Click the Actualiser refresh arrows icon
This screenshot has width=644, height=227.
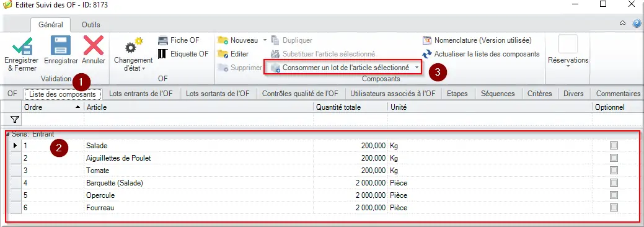(427, 54)
